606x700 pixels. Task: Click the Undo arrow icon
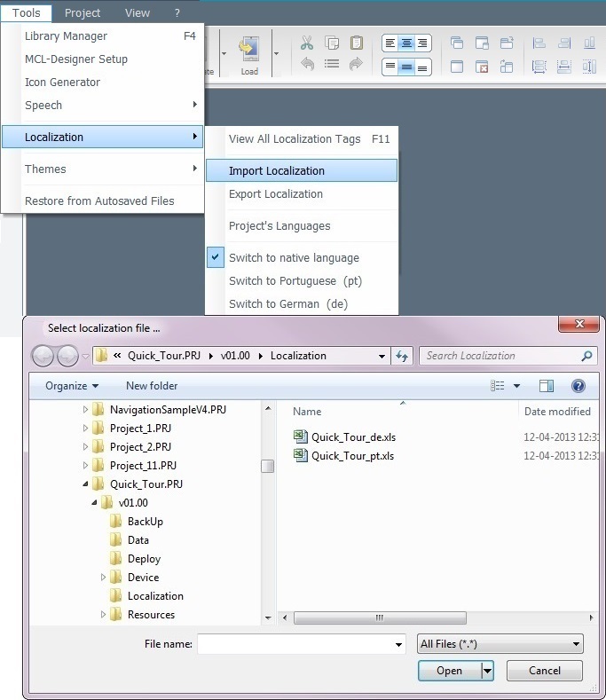click(307, 64)
